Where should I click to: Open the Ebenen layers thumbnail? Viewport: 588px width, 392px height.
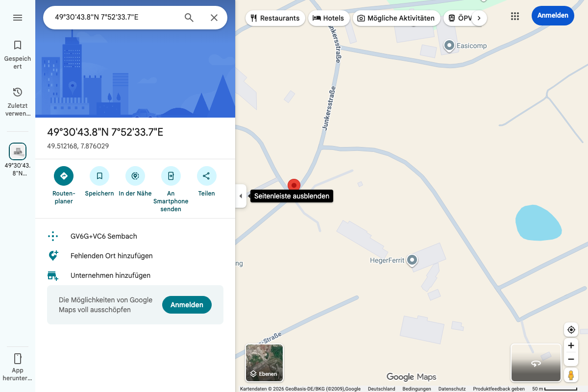tap(264, 363)
